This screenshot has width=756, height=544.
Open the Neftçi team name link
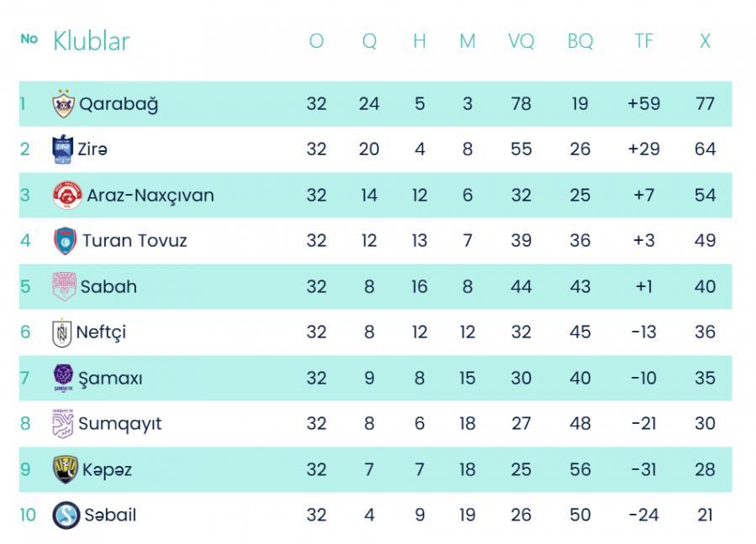(x=101, y=332)
